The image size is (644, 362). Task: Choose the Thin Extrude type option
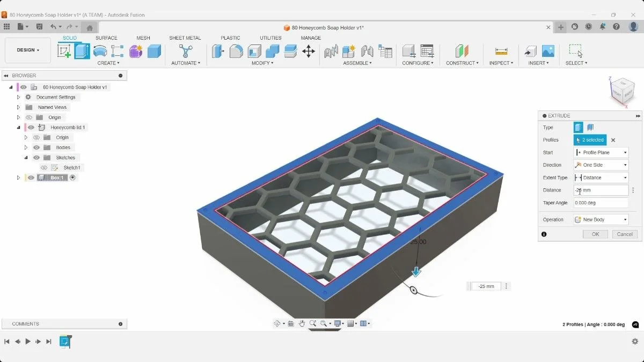pos(590,127)
